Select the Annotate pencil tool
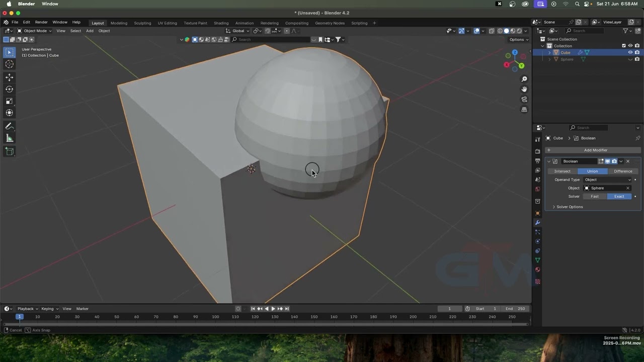This screenshot has height=362, width=644. tap(10, 126)
